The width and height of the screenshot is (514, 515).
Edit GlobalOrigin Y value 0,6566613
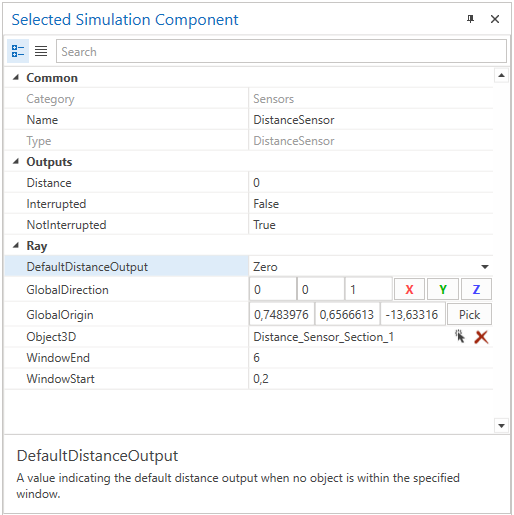point(347,314)
